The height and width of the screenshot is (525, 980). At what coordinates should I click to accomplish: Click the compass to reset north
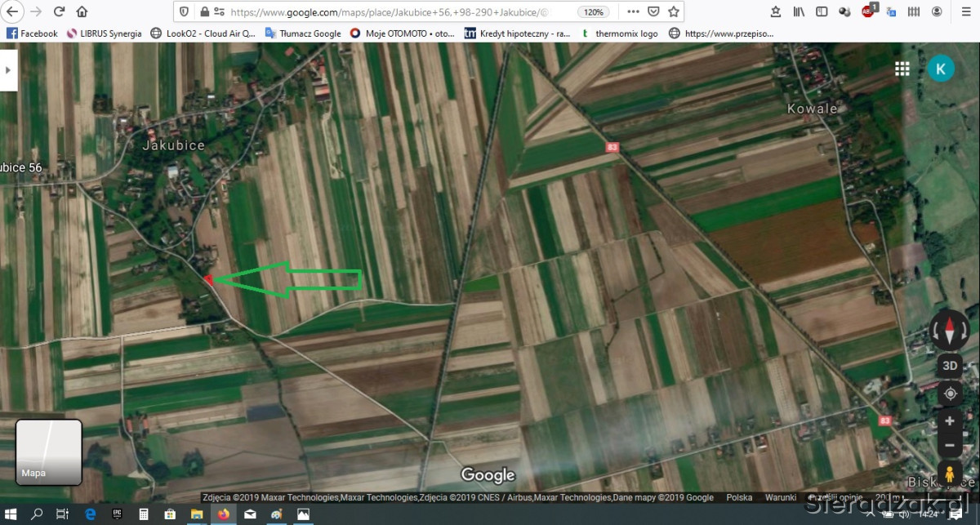[950, 331]
